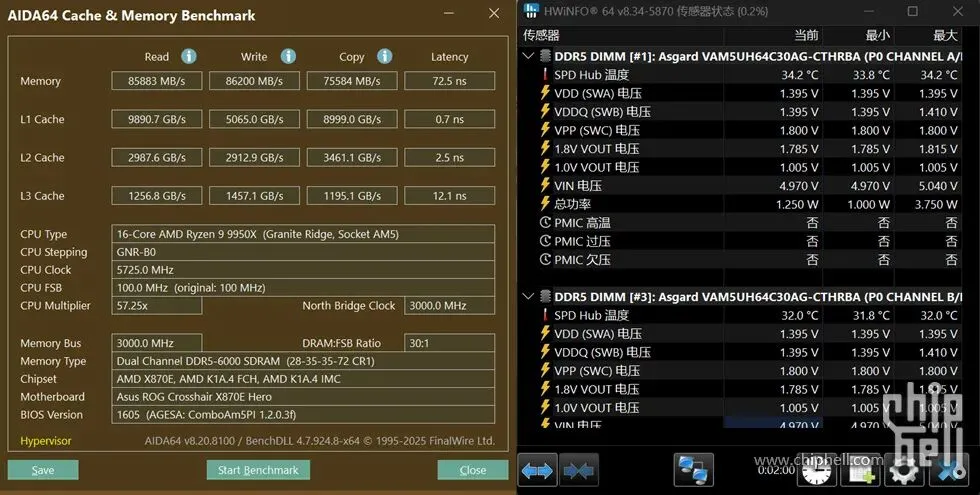Open HWiNFO remote network monitoring icon
Image resolution: width=980 pixels, height=495 pixels.
(x=693, y=470)
